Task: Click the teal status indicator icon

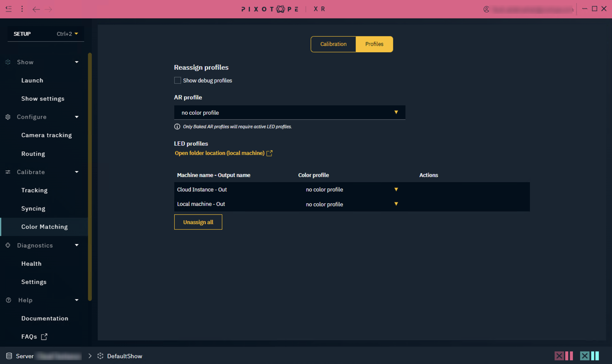Action: pos(589,356)
